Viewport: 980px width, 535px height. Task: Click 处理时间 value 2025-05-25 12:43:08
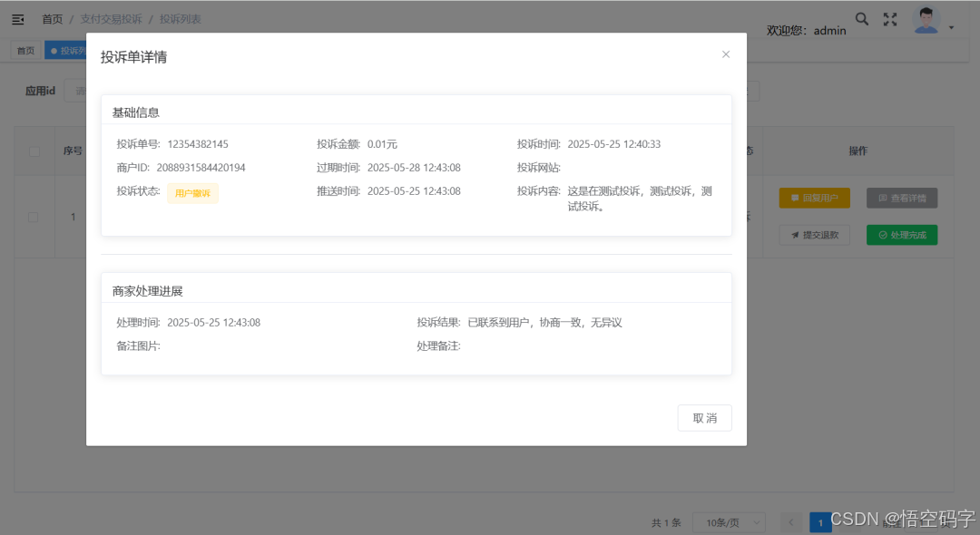coord(214,323)
